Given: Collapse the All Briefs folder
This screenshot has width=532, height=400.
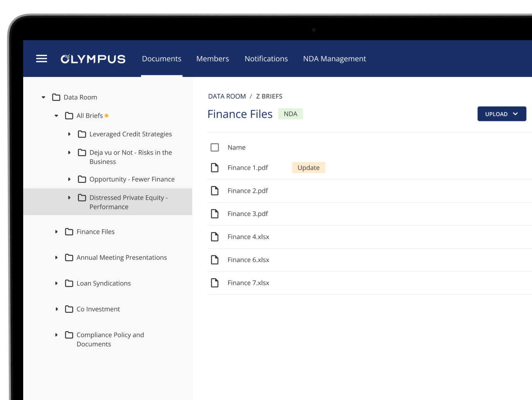Looking at the screenshot, I should [x=56, y=116].
